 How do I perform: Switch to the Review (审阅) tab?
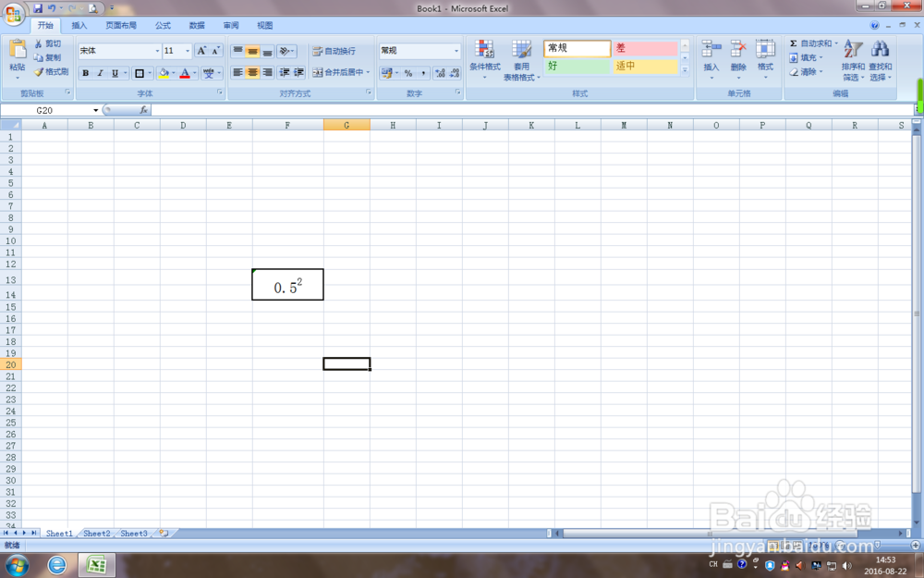click(231, 25)
